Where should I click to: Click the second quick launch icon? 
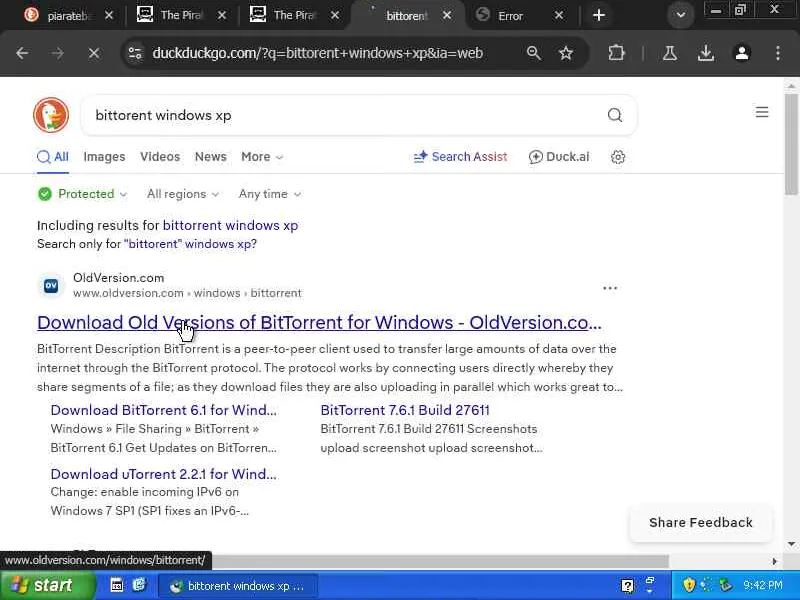click(139, 585)
